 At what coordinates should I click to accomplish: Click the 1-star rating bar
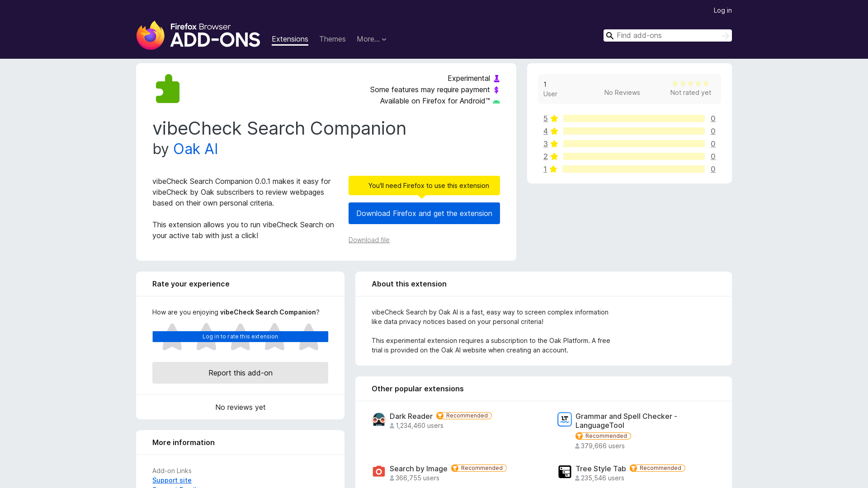(x=633, y=169)
